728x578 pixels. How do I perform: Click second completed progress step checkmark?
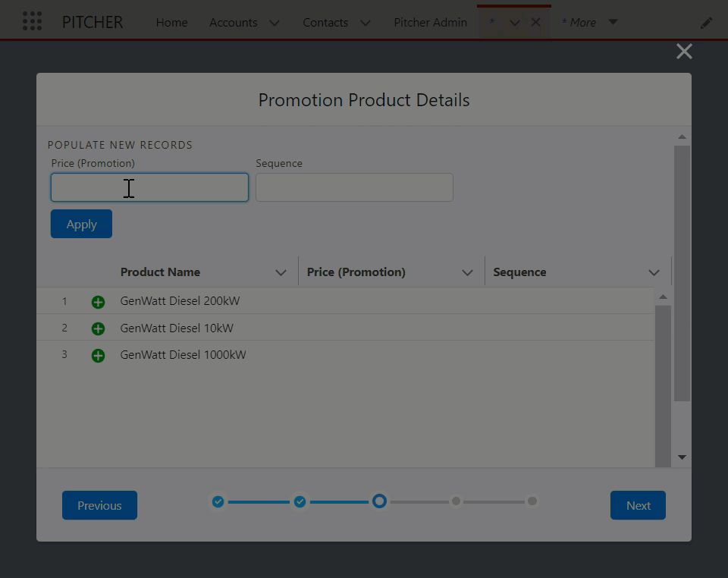pyautogui.click(x=300, y=501)
